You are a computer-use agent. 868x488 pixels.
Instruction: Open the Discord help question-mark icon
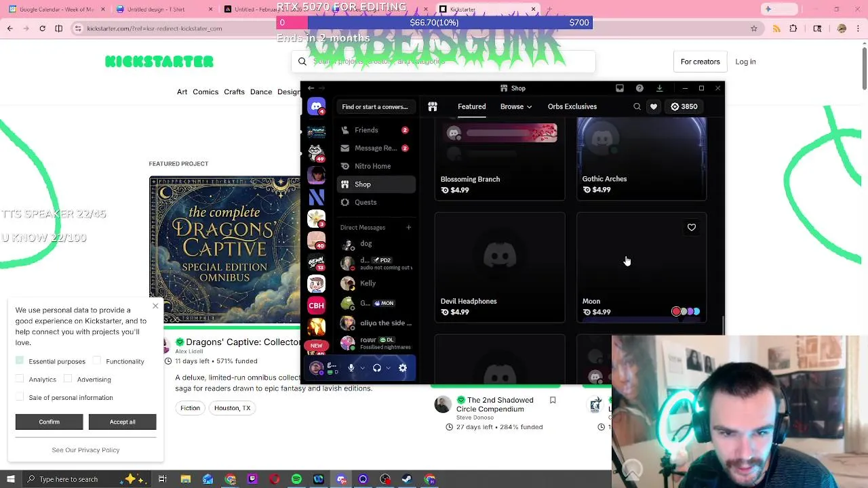point(639,88)
